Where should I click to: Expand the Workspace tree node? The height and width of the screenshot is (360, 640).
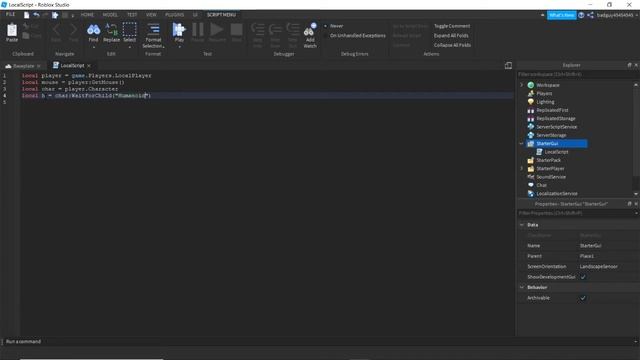coord(521,85)
